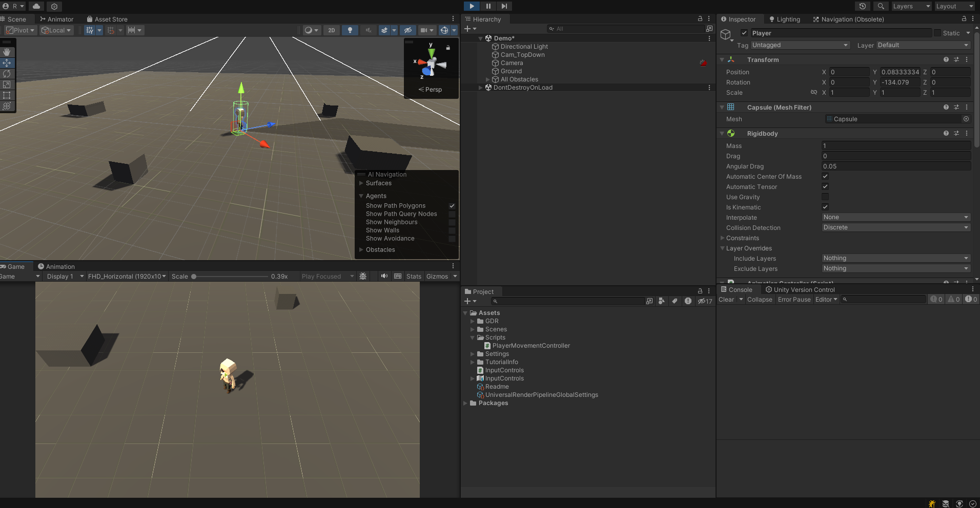Enable the Use Gravity checkbox
The height and width of the screenshot is (508, 980).
coord(825,197)
